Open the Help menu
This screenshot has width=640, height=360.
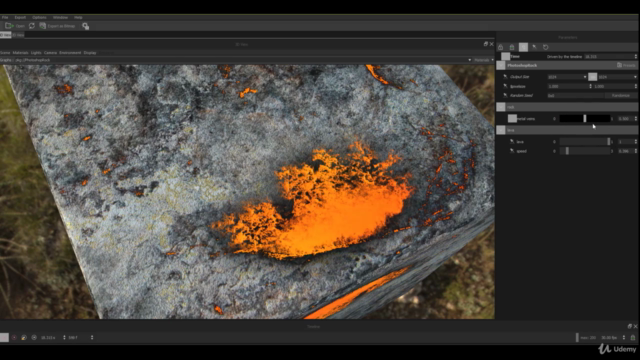pos(78,18)
